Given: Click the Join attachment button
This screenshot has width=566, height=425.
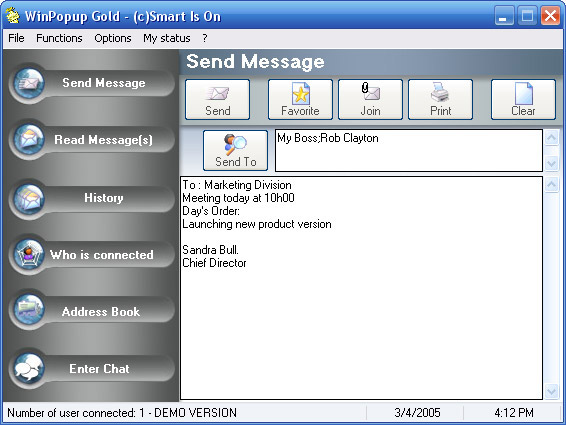Looking at the screenshot, I should [370, 99].
